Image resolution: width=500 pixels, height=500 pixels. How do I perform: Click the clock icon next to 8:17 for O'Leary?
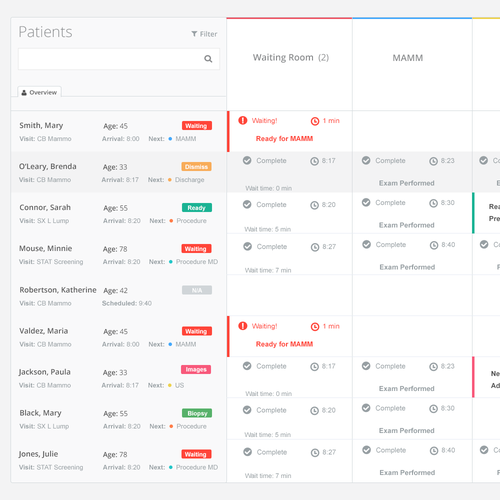[x=314, y=161]
